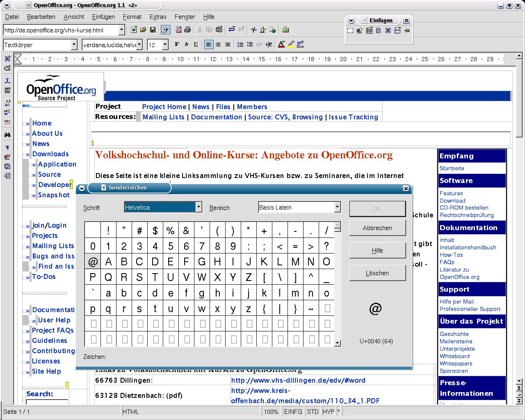Click the Font Color icon
Screen dimensions: 525x420
(281, 45)
